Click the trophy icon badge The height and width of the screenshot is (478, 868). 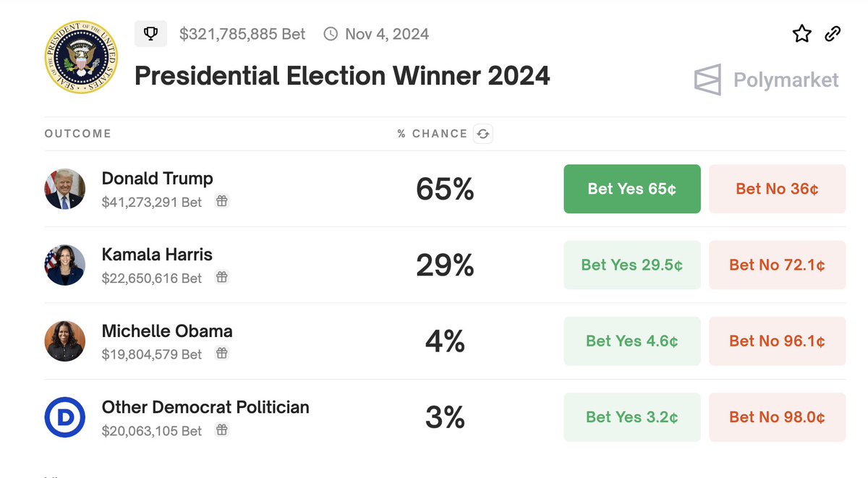150,33
